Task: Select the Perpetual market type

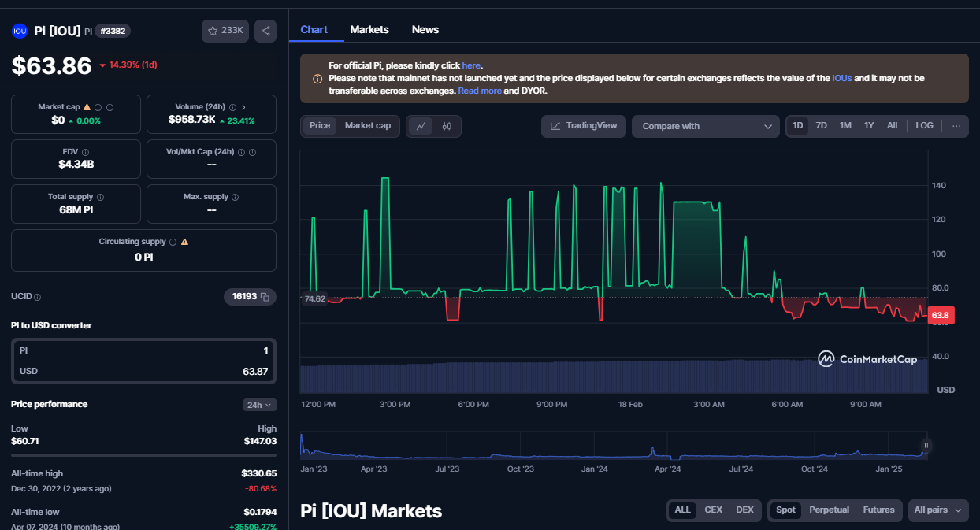Action: coord(830,510)
